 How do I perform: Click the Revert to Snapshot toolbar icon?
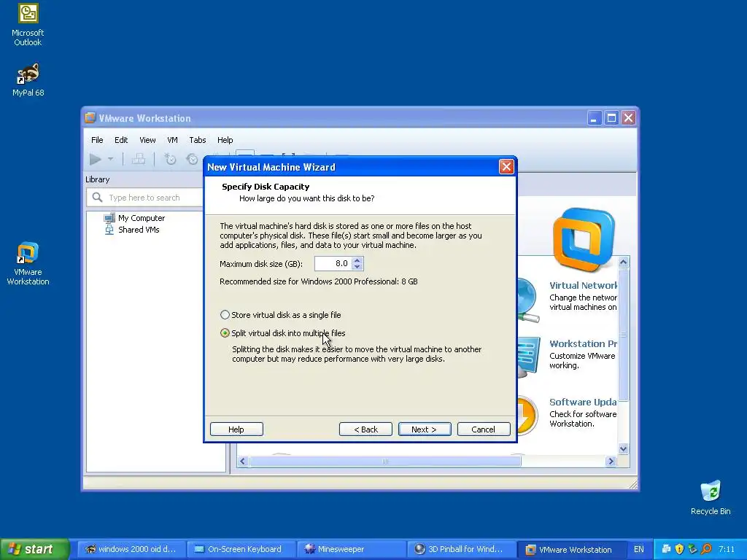(192, 159)
